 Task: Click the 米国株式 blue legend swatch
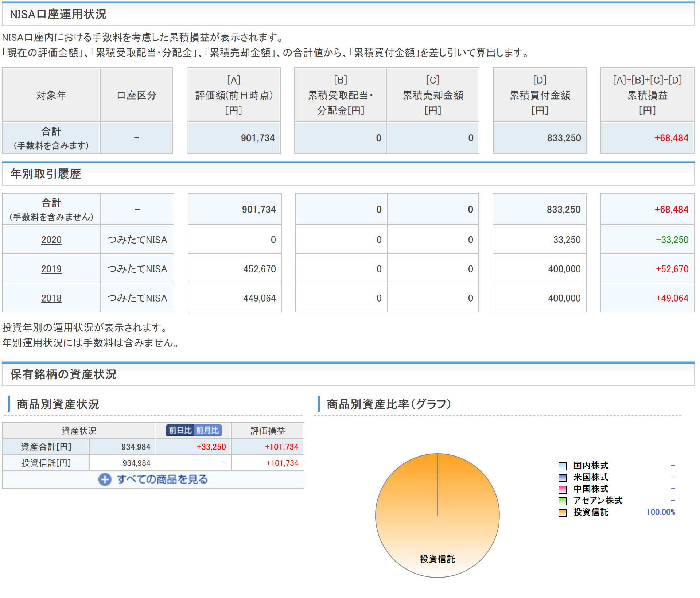(x=563, y=478)
